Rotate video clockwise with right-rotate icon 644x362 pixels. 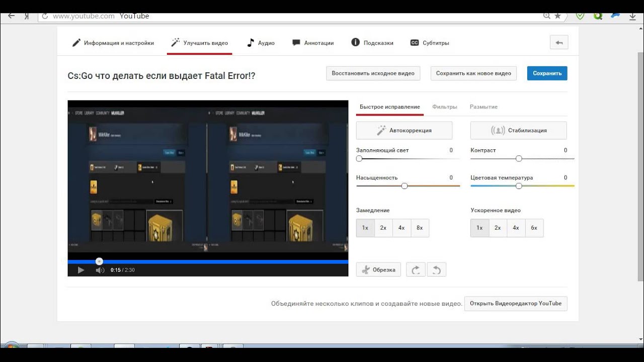(416, 269)
